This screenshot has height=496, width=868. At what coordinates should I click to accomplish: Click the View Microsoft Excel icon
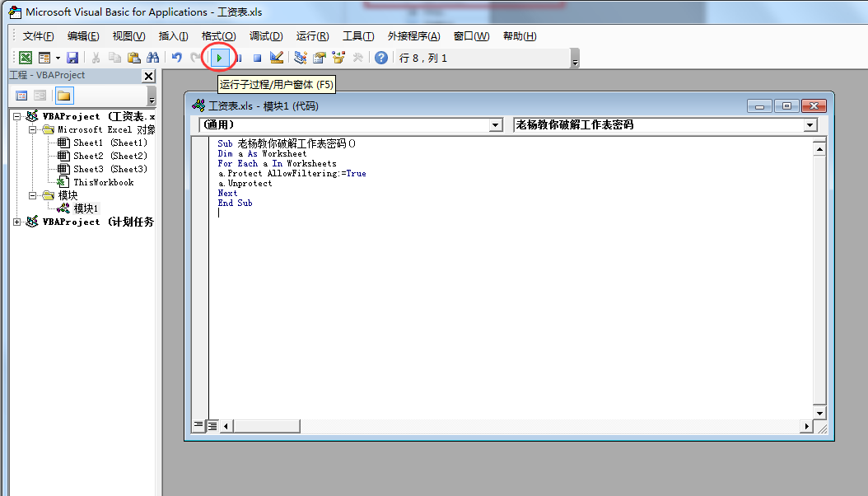[x=26, y=58]
